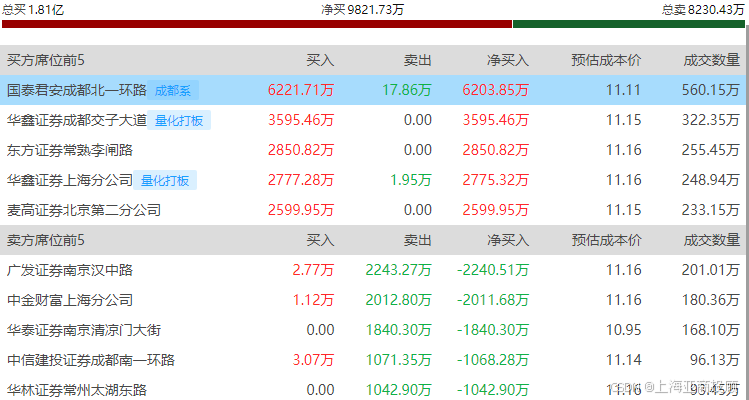The height and width of the screenshot is (400, 749).
Task: Click cost price 10.95
Action: click(x=624, y=330)
